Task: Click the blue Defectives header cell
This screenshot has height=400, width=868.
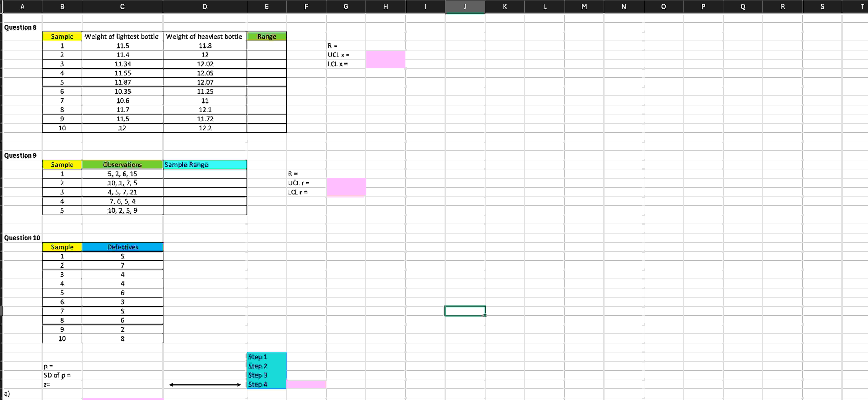Action: [122, 247]
